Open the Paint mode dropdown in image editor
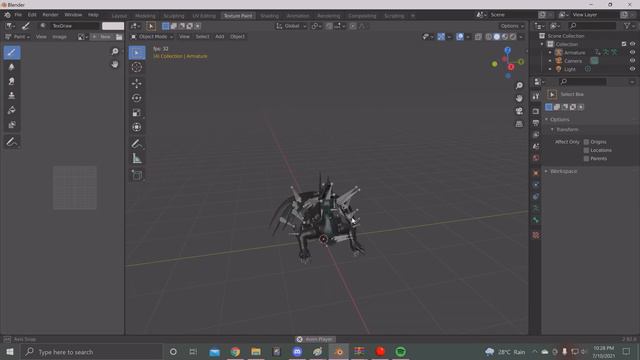 click(x=17, y=37)
